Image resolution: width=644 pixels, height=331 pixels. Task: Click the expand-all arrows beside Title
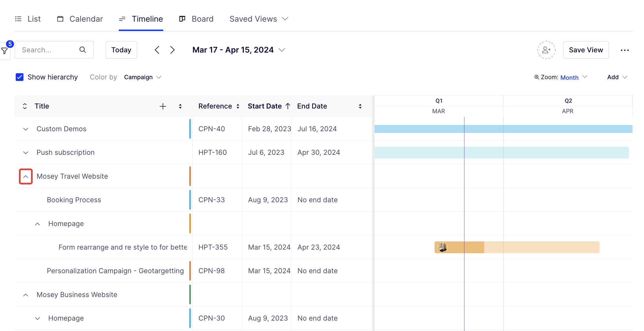point(25,106)
